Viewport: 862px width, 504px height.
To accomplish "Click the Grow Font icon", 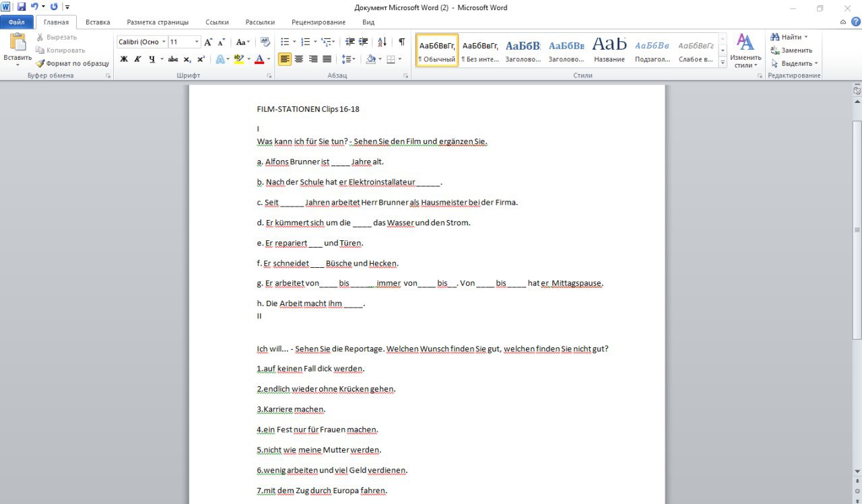I will (209, 42).
